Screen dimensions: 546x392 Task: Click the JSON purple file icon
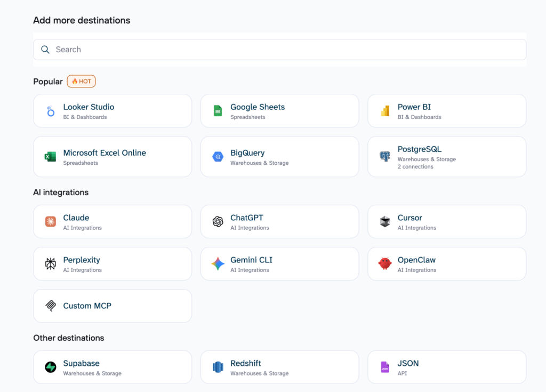(x=385, y=367)
